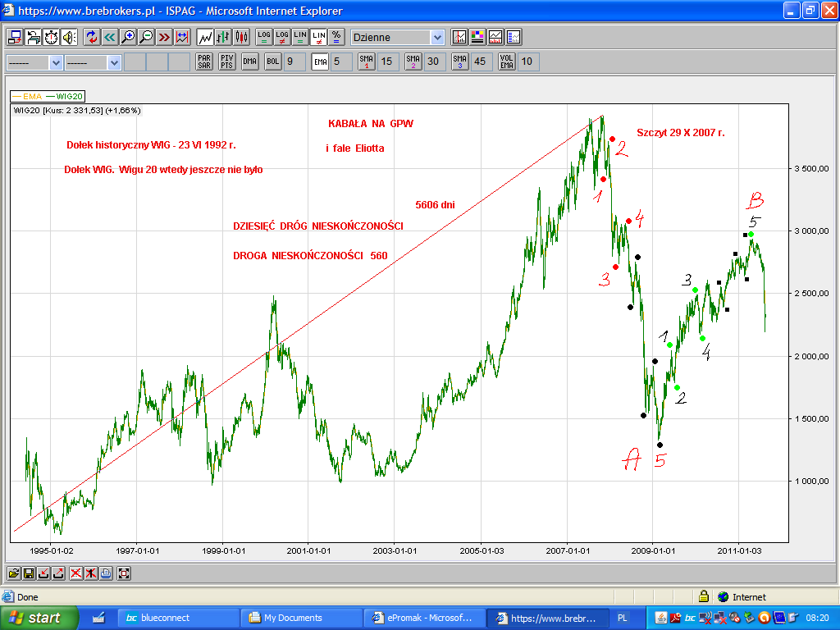Open the second indicator dropdown showing dashes
Screen dimensions: 840x630
(93, 62)
